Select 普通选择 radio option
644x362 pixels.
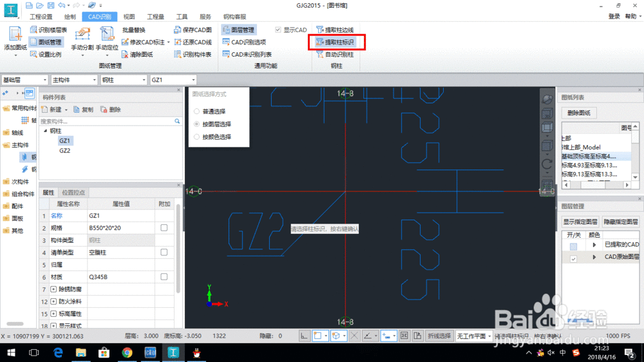click(197, 111)
